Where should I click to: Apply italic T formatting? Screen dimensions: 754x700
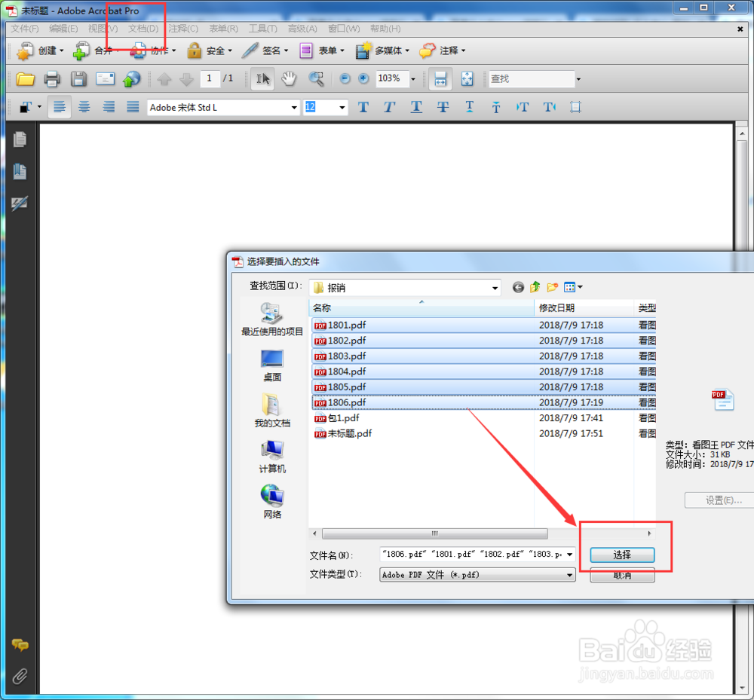point(390,107)
